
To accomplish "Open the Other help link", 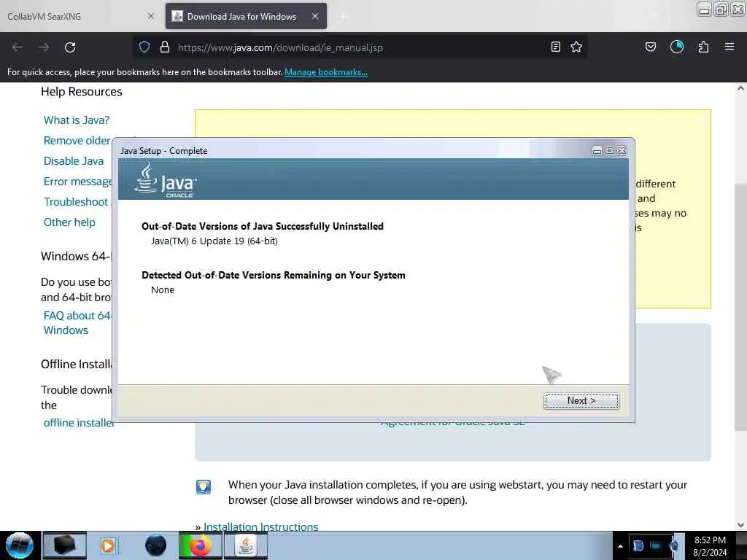I will pos(69,222).
